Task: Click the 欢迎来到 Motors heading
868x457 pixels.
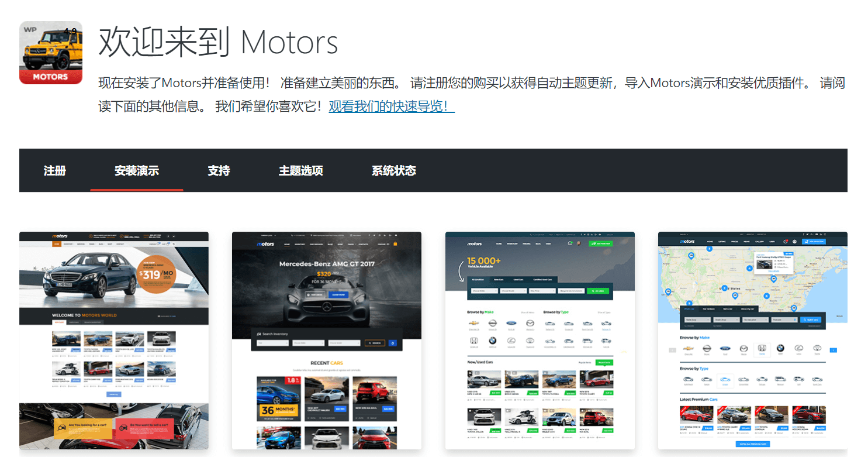Action: [x=218, y=42]
